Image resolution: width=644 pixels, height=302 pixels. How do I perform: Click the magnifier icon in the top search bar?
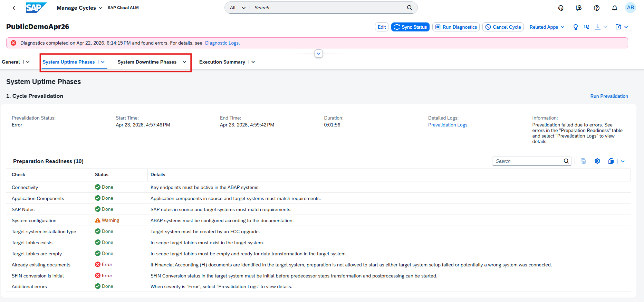410,8
